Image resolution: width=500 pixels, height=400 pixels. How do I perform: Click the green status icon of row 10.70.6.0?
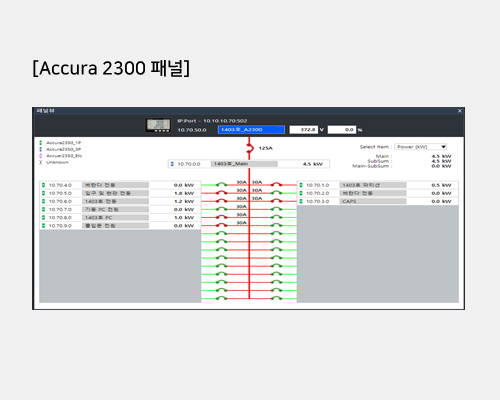(x=43, y=201)
